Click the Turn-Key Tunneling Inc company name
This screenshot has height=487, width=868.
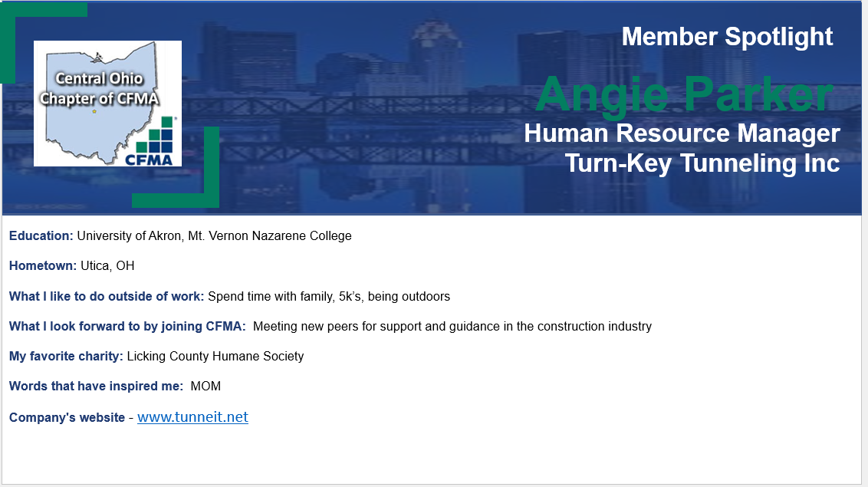(x=702, y=163)
